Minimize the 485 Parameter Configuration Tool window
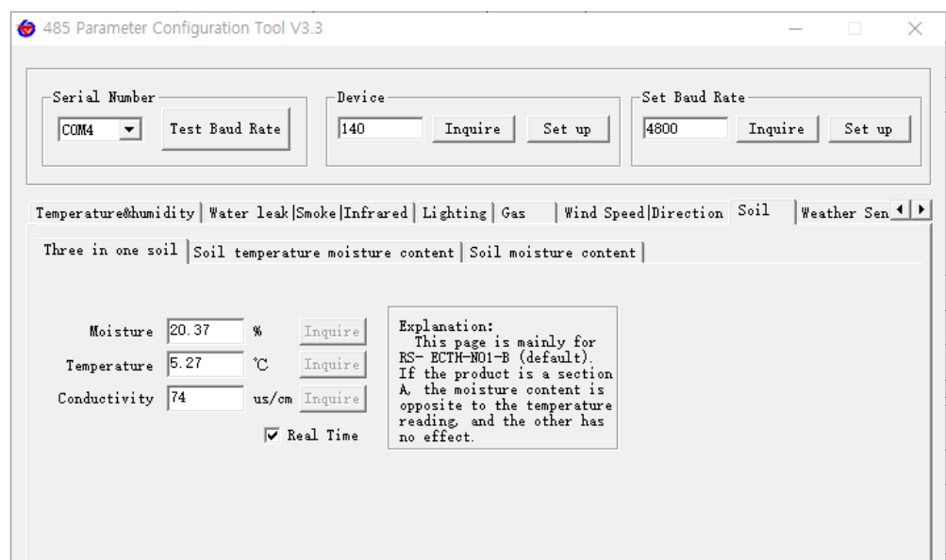This screenshot has height=560, width=946. [x=796, y=28]
